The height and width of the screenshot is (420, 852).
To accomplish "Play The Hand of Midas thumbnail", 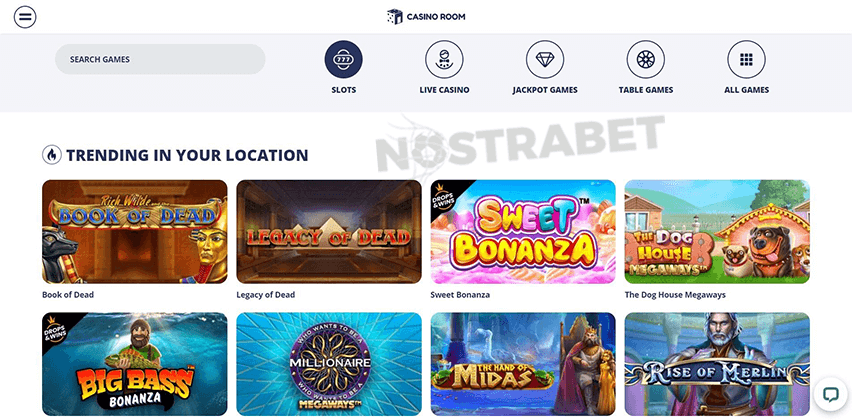I will [523, 364].
